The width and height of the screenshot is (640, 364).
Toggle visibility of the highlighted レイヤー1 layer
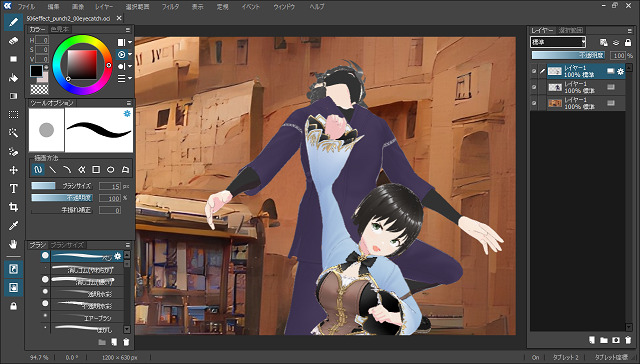(x=534, y=71)
